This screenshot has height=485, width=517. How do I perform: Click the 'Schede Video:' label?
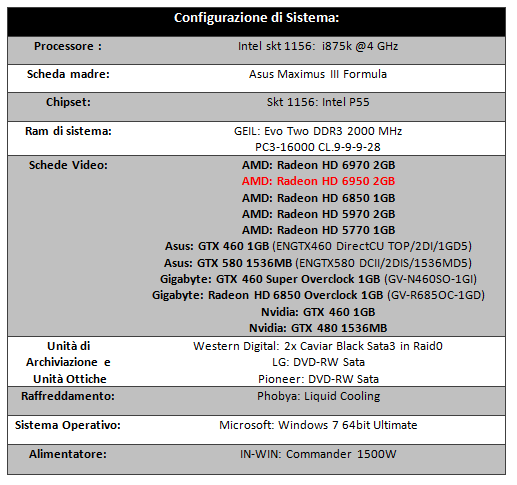tap(68, 165)
